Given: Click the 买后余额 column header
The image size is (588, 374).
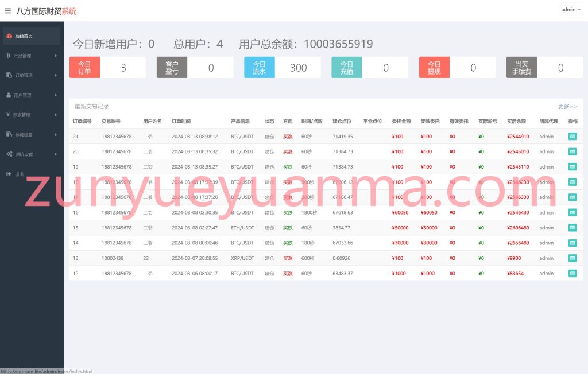Looking at the screenshot, I should point(516,121).
